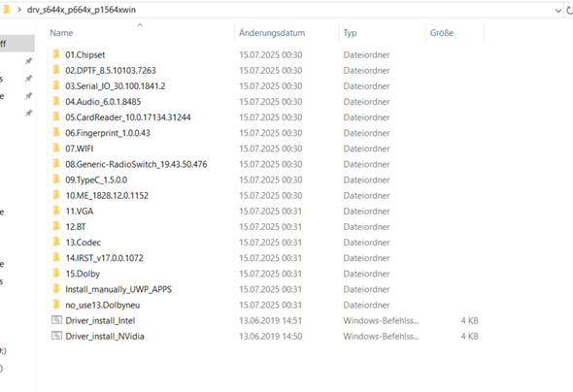Image resolution: width=573 pixels, height=392 pixels.
Task: Open the address bar history dropdown
Action: point(558,11)
